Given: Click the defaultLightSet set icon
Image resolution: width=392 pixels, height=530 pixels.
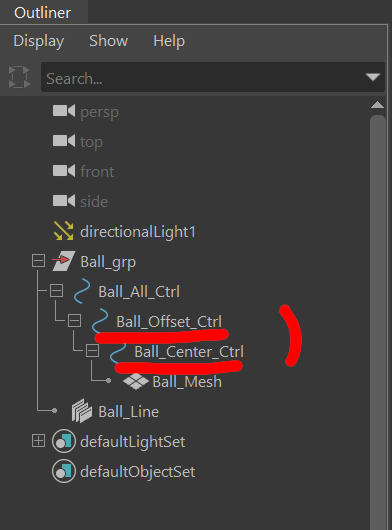Looking at the screenshot, I should point(64,441).
